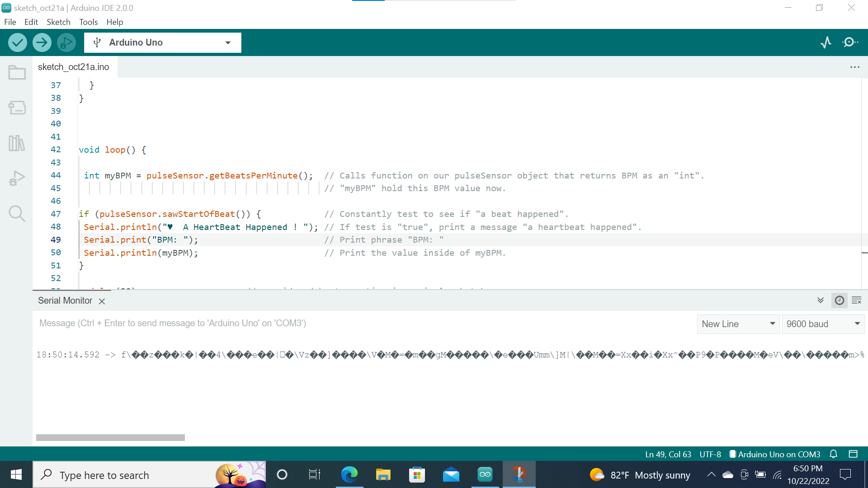
Task: Open the 9600 baud rate dropdown
Action: coord(823,324)
